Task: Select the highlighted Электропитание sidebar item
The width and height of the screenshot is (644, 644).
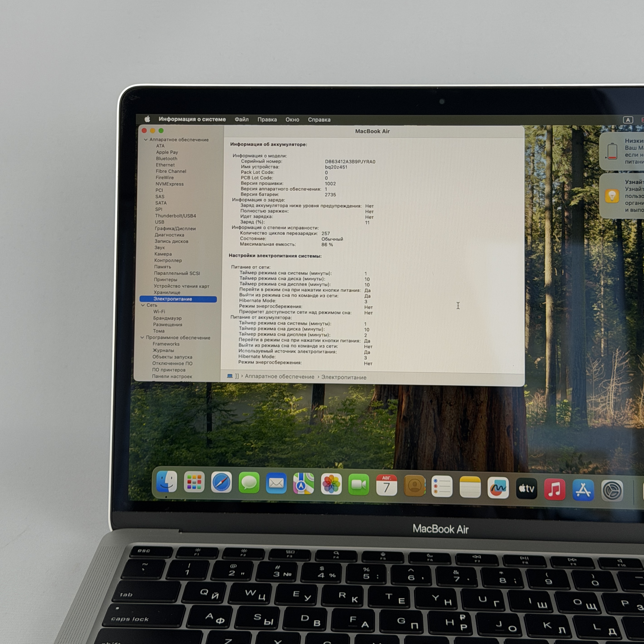Action: (178, 299)
